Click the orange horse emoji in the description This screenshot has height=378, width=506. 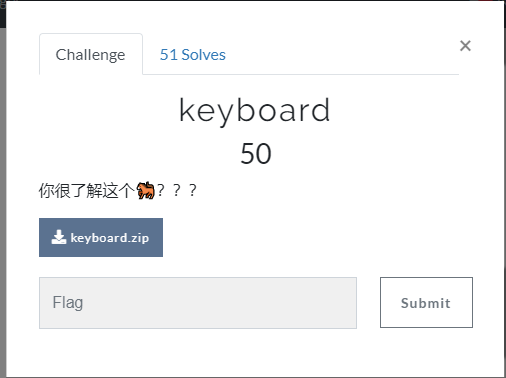click(x=146, y=190)
